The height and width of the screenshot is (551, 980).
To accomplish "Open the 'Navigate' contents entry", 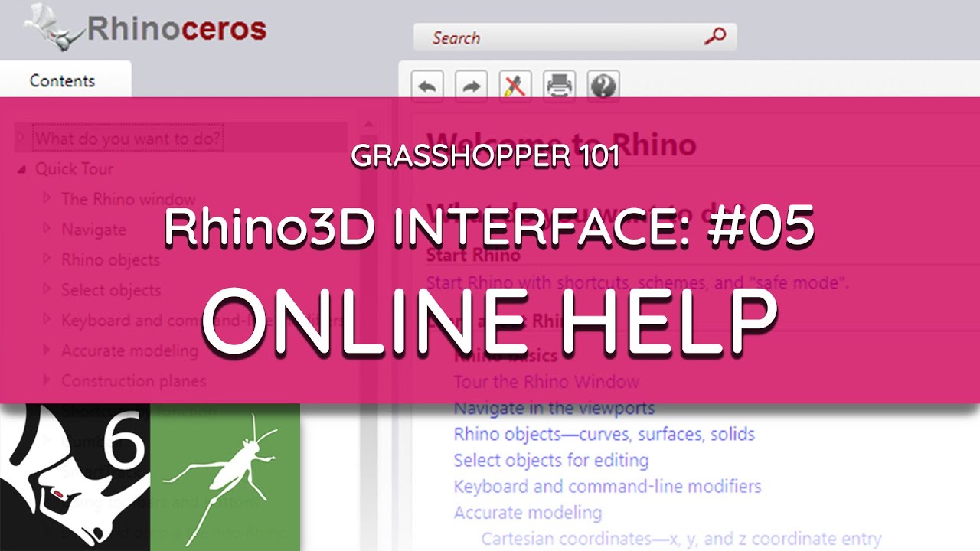I will (93, 229).
